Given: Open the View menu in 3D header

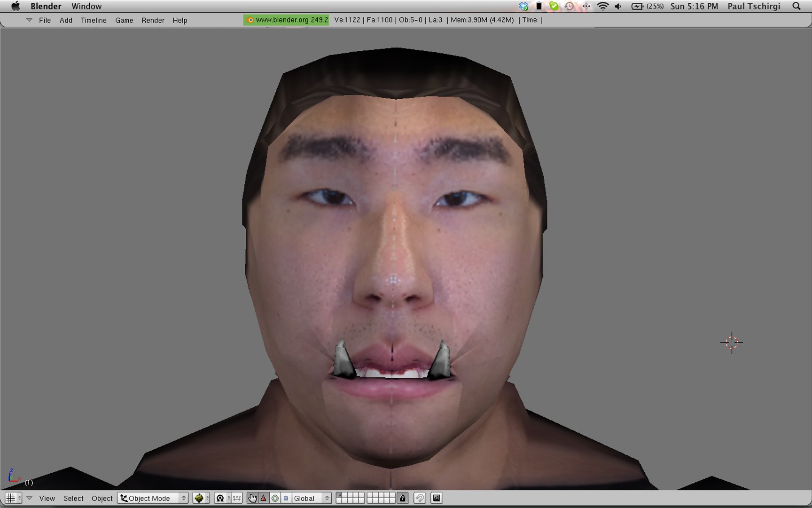Looking at the screenshot, I should 47,498.
